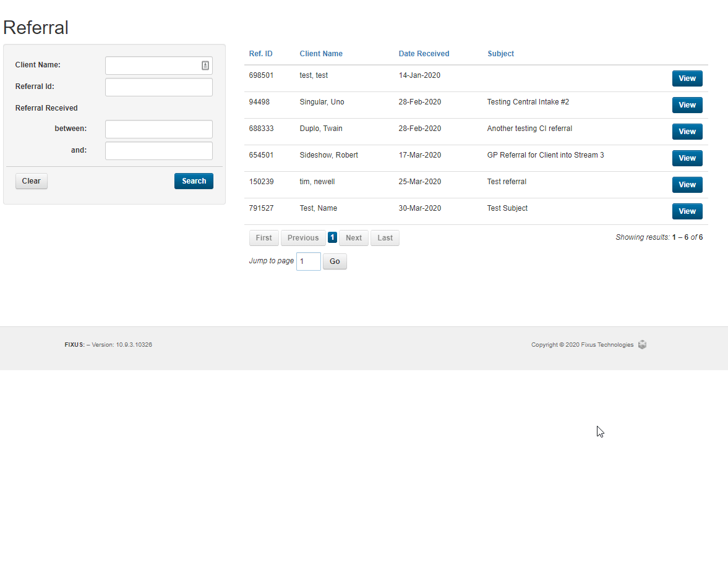This screenshot has width=728, height=576.
Task: Click client name 'Singular, Uno'
Action: click(x=322, y=102)
